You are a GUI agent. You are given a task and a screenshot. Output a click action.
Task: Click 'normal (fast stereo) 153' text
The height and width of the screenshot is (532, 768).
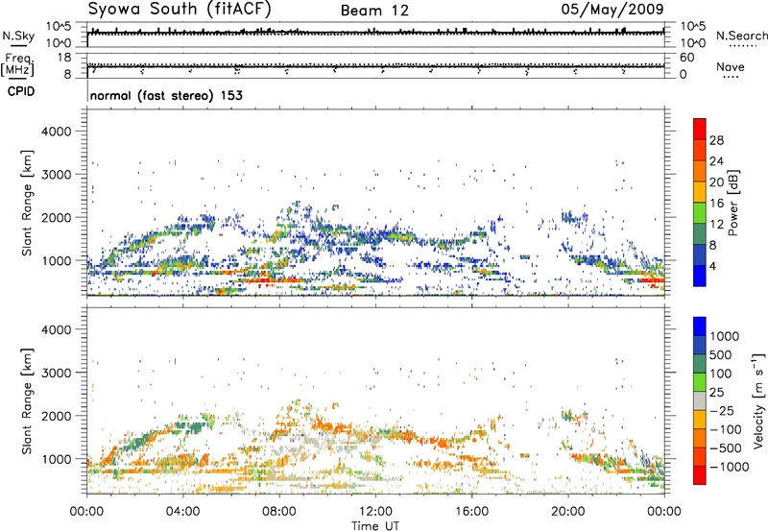click(x=166, y=95)
